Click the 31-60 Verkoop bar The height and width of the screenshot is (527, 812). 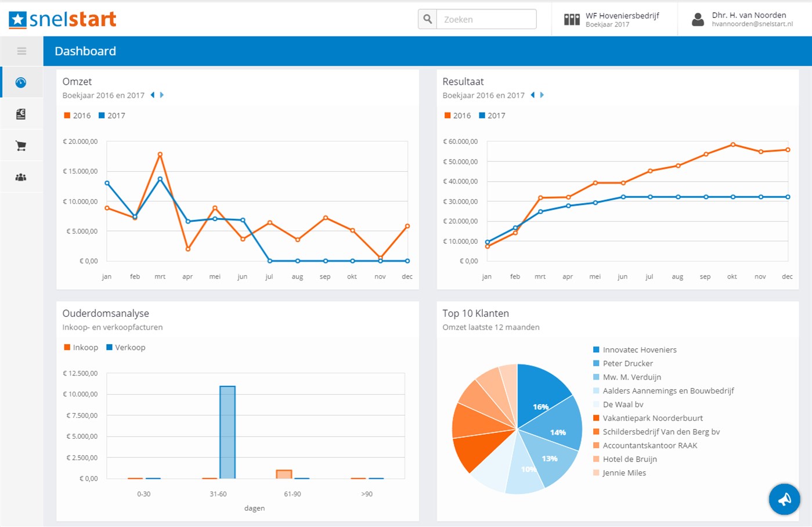228,432
